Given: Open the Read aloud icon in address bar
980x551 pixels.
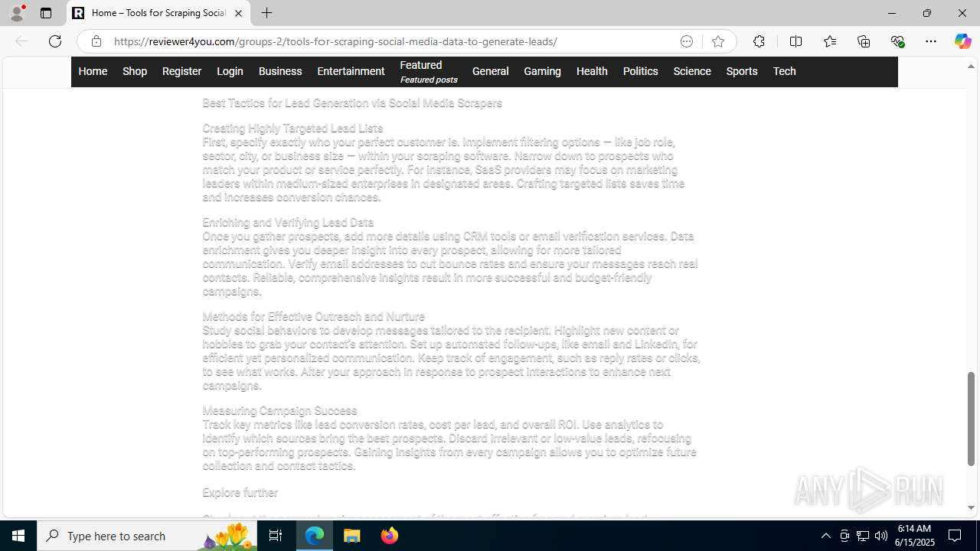Looking at the screenshot, I should (687, 41).
